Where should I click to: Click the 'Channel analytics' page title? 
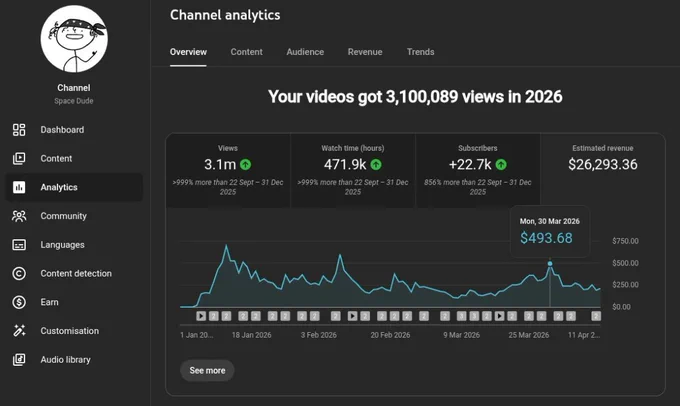(x=225, y=15)
